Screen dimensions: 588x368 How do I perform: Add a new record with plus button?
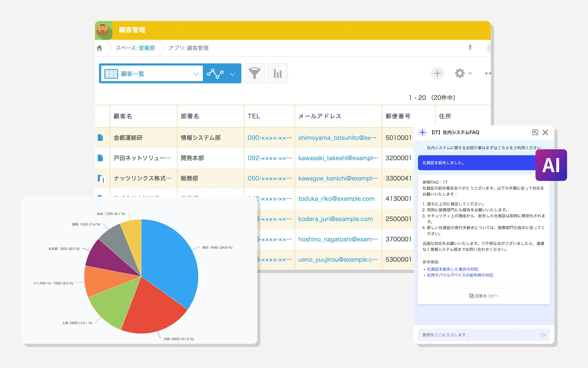[x=437, y=73]
